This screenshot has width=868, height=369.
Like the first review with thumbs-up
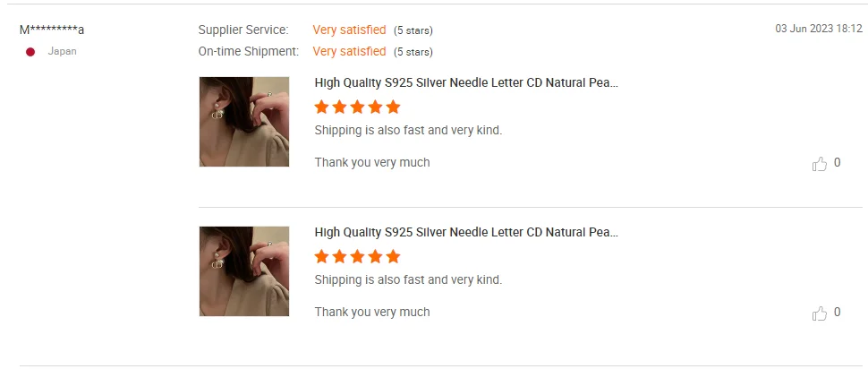pos(819,164)
